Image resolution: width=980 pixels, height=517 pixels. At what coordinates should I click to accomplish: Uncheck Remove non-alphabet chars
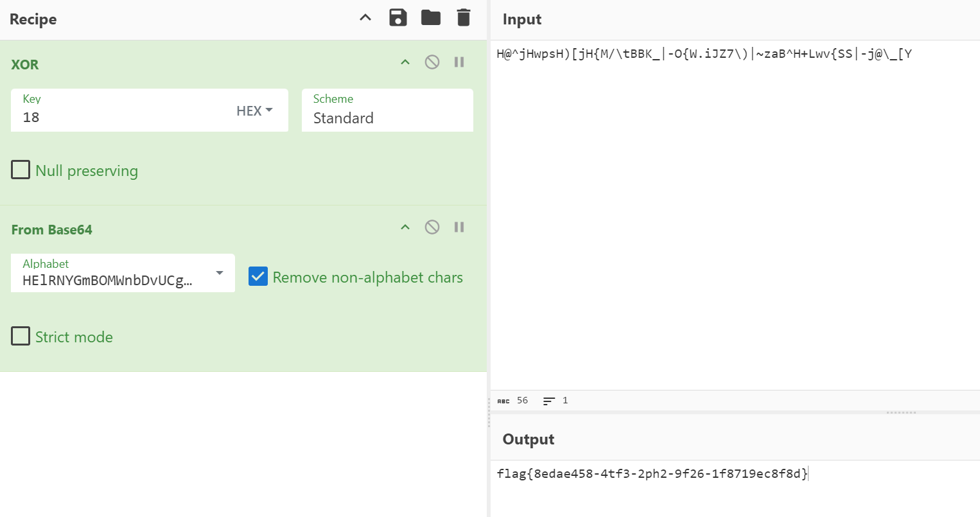[x=258, y=277]
